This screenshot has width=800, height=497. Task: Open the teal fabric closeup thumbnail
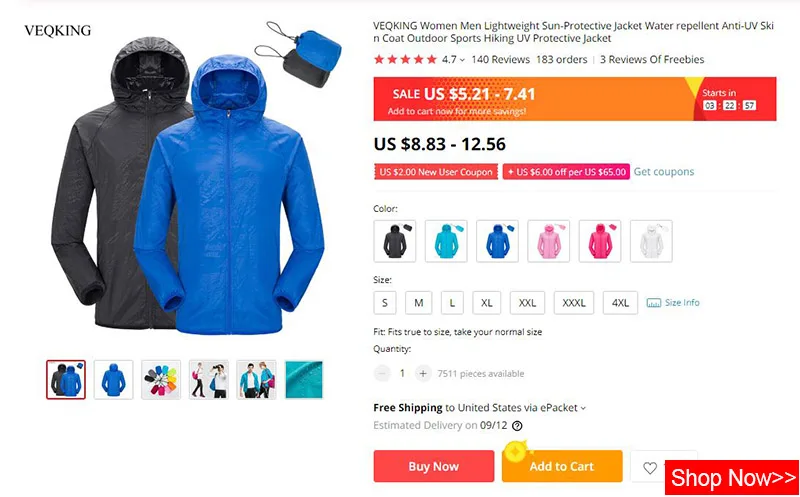click(x=304, y=380)
